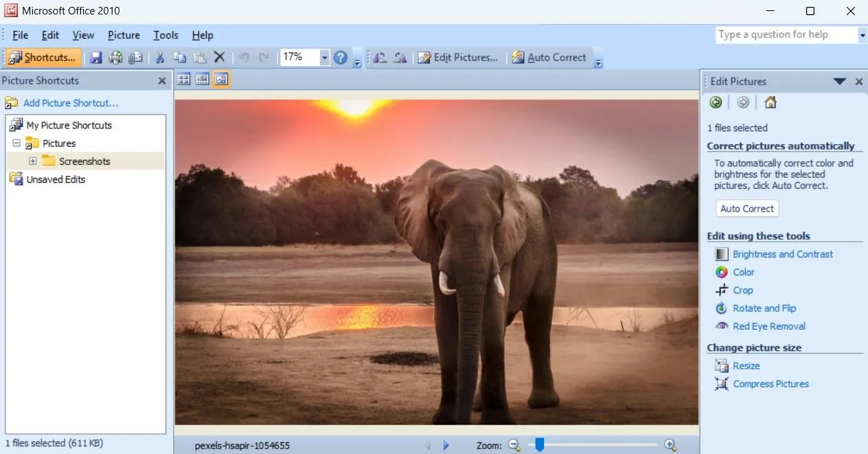Open the Tools menu
This screenshot has width=868, height=454.
pyautogui.click(x=165, y=35)
